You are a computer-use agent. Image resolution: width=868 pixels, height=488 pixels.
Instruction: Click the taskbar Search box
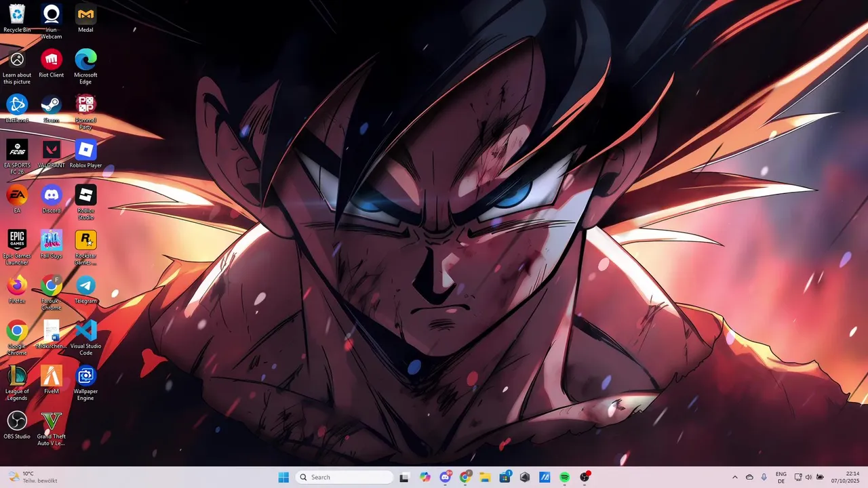pyautogui.click(x=344, y=477)
